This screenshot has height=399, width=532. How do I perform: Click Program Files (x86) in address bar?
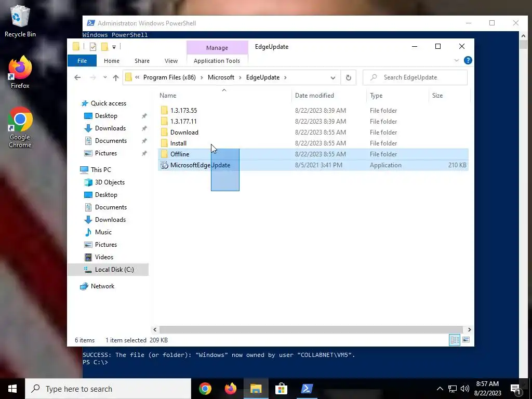[169, 77]
